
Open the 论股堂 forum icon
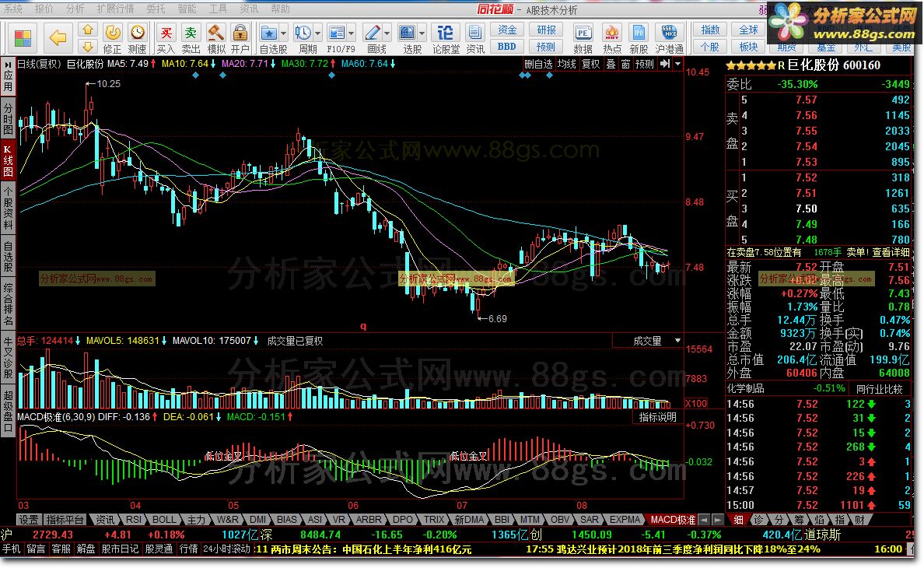coord(446,33)
